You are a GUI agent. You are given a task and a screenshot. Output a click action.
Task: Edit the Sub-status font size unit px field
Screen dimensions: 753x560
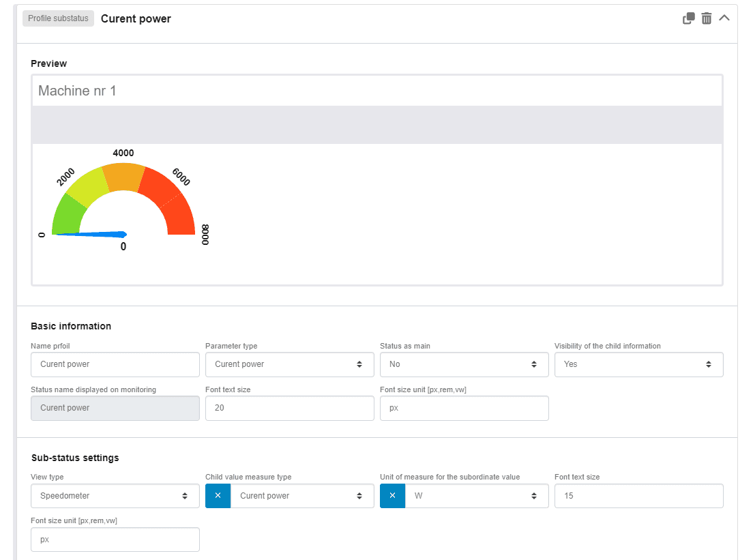click(x=115, y=540)
